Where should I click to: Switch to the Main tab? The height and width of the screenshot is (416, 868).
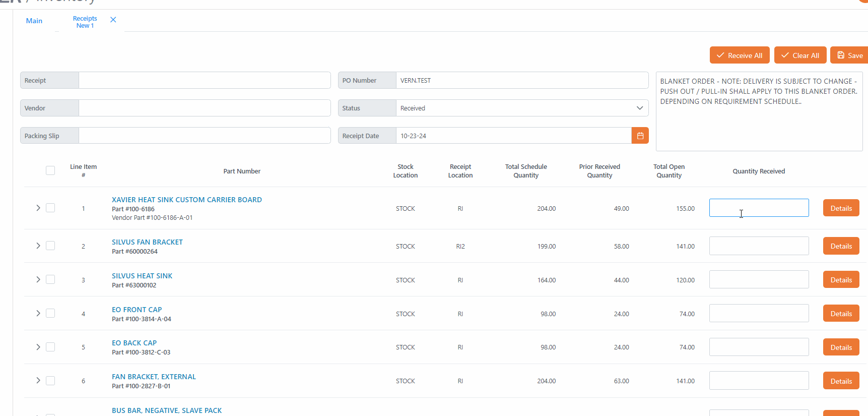click(34, 21)
